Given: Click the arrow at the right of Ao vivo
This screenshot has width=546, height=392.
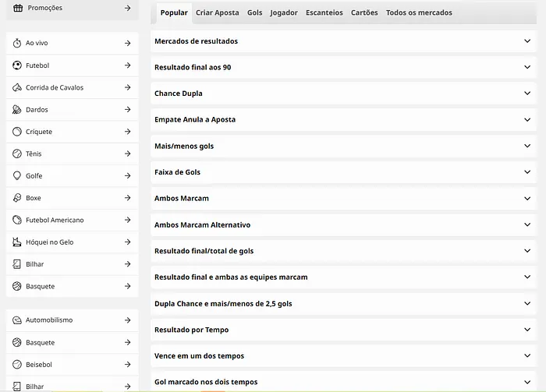Looking at the screenshot, I should tap(128, 43).
